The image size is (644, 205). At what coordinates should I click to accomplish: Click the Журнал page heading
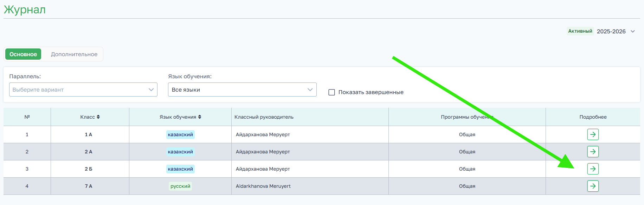25,9
